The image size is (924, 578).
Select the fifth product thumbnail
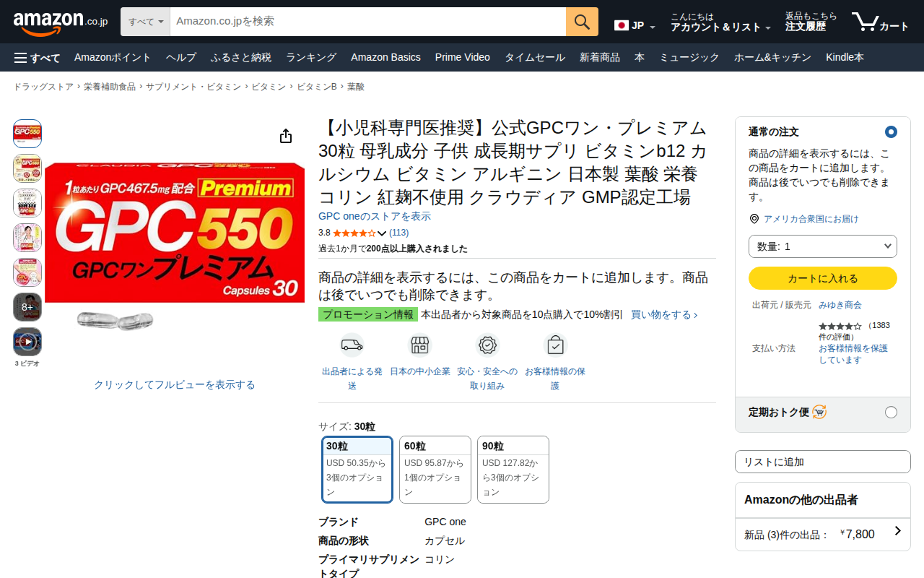pos(27,272)
